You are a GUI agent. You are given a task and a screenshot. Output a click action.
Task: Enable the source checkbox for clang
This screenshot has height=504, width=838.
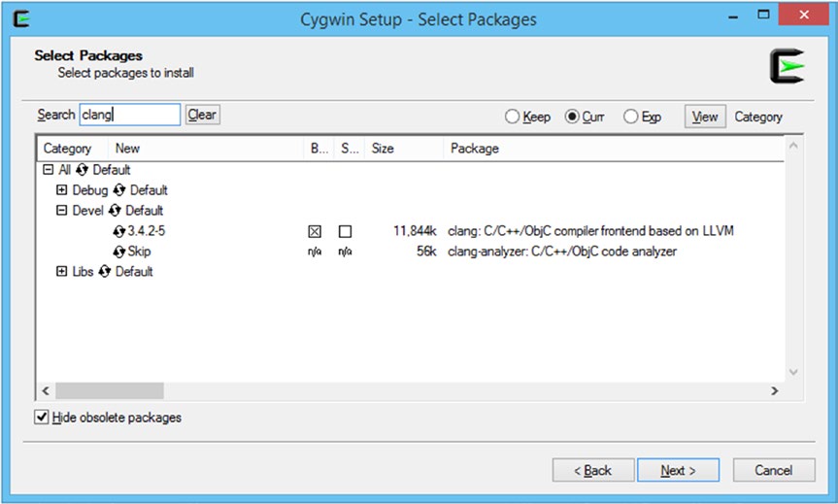pyautogui.click(x=346, y=231)
